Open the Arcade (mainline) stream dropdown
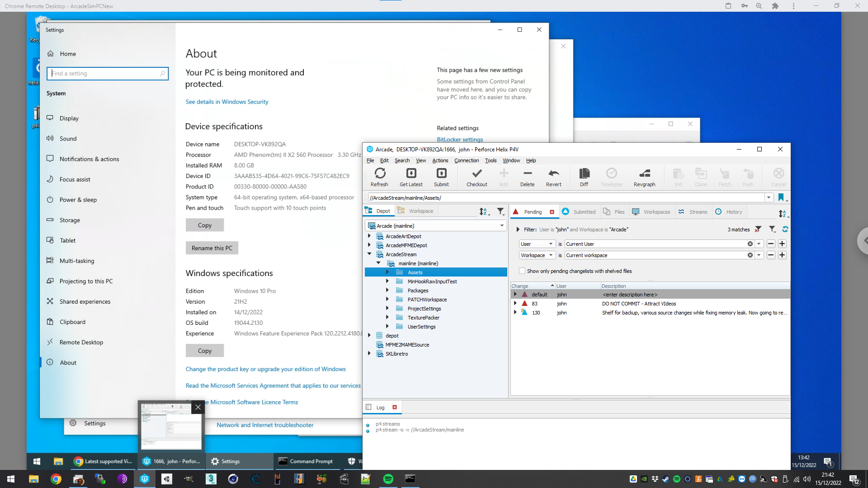 tap(502, 225)
